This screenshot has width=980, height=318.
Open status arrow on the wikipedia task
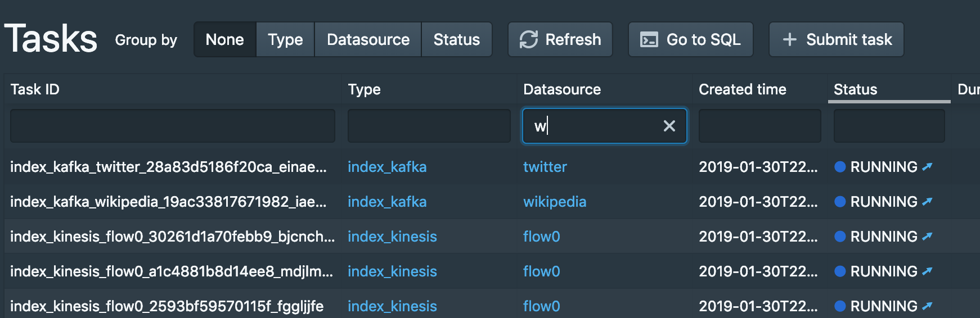tap(927, 201)
